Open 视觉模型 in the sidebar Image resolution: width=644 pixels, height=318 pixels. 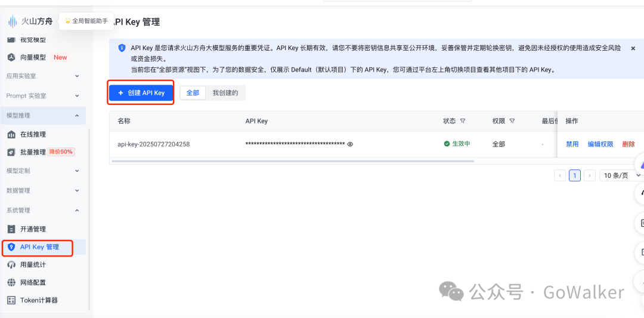pyautogui.click(x=33, y=40)
